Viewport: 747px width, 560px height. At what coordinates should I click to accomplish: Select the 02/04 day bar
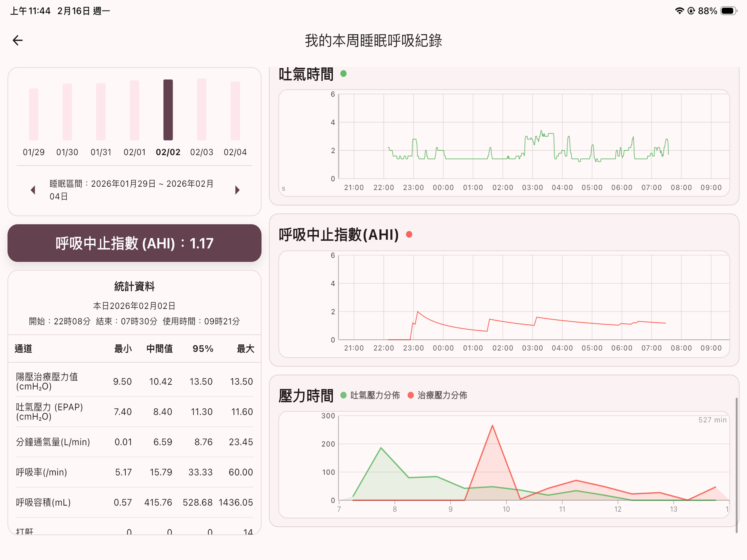pyautogui.click(x=235, y=111)
